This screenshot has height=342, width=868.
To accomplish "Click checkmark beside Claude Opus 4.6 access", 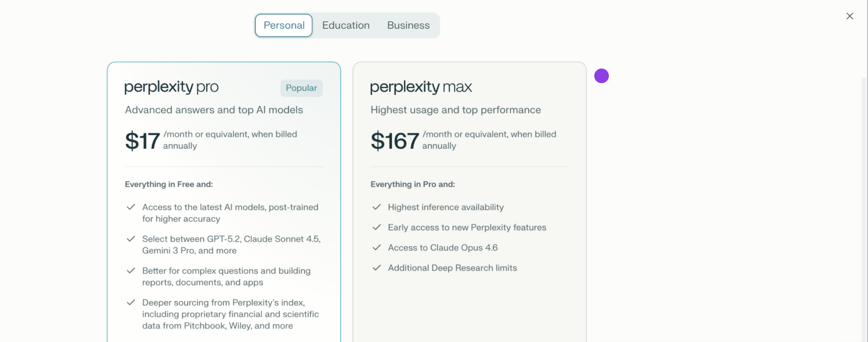I will 376,247.
